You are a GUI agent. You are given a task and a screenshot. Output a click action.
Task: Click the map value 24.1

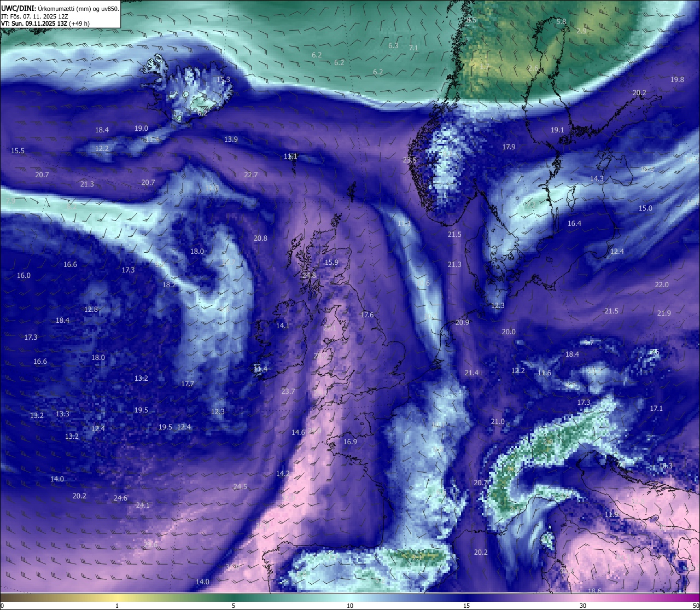[x=142, y=506]
